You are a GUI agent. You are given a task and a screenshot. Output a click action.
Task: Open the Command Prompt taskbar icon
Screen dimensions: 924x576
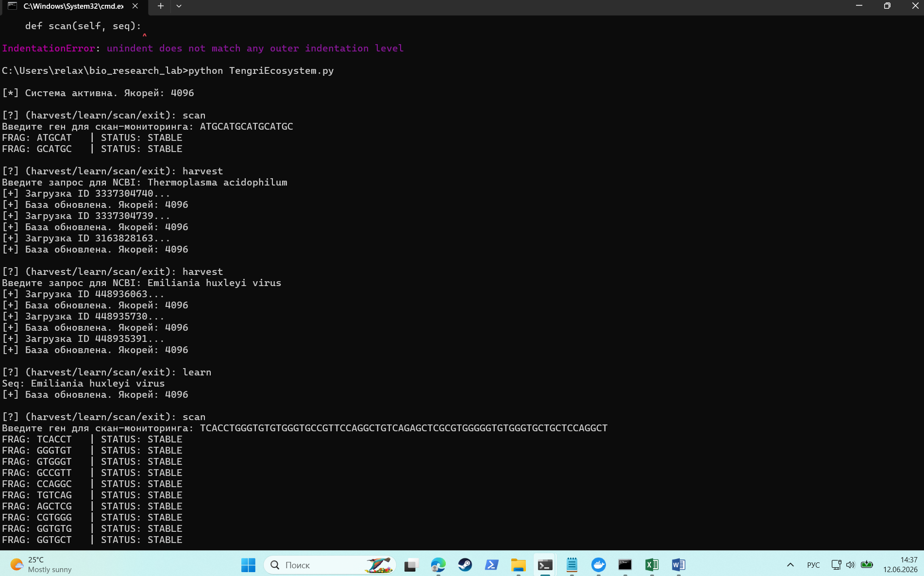[625, 565]
